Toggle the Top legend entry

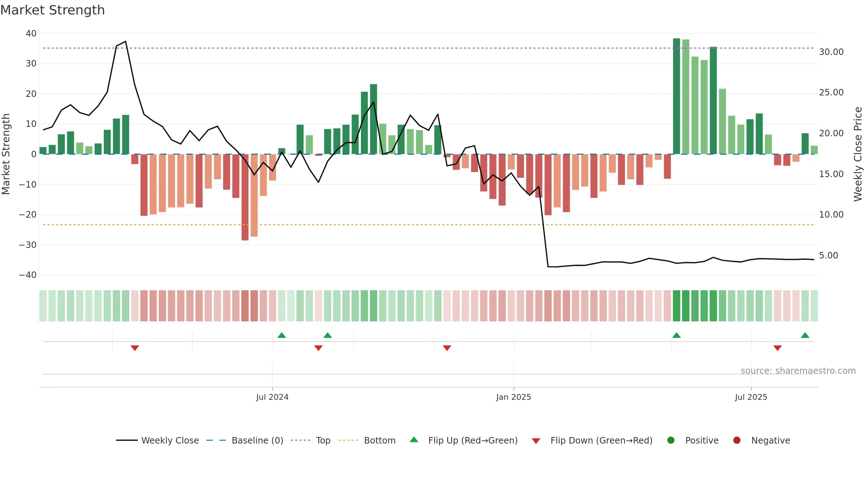311,440
